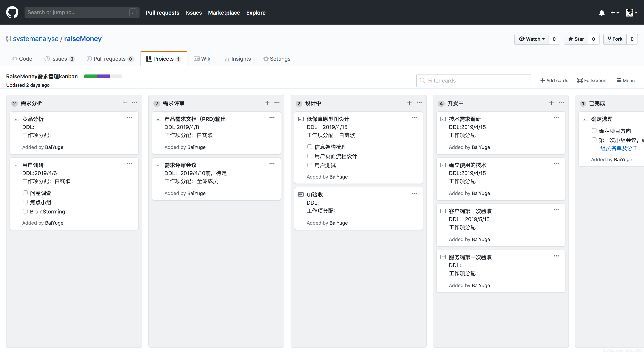
Task: Click the Pull requests tab icon
Action: [x=90, y=58]
